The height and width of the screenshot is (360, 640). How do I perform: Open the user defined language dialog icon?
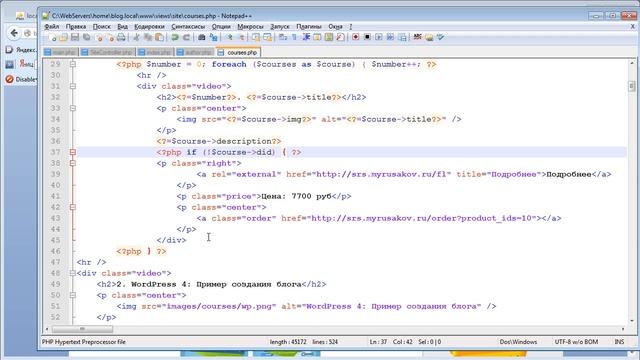point(317,38)
